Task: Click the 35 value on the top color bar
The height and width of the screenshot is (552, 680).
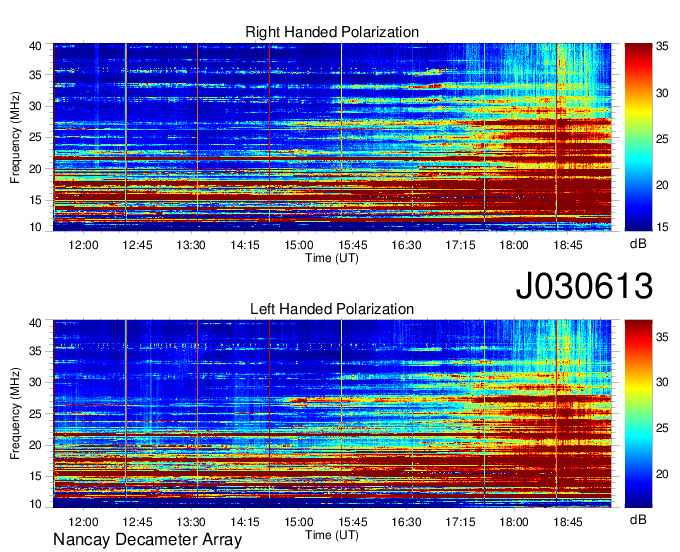Action: [x=662, y=46]
